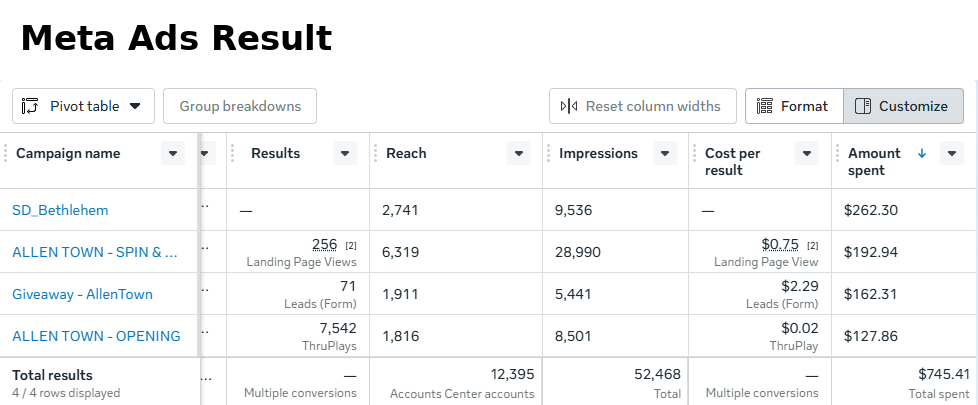Click the Amount spent sort arrow
Screen dimensions: 978x405
[922, 154]
